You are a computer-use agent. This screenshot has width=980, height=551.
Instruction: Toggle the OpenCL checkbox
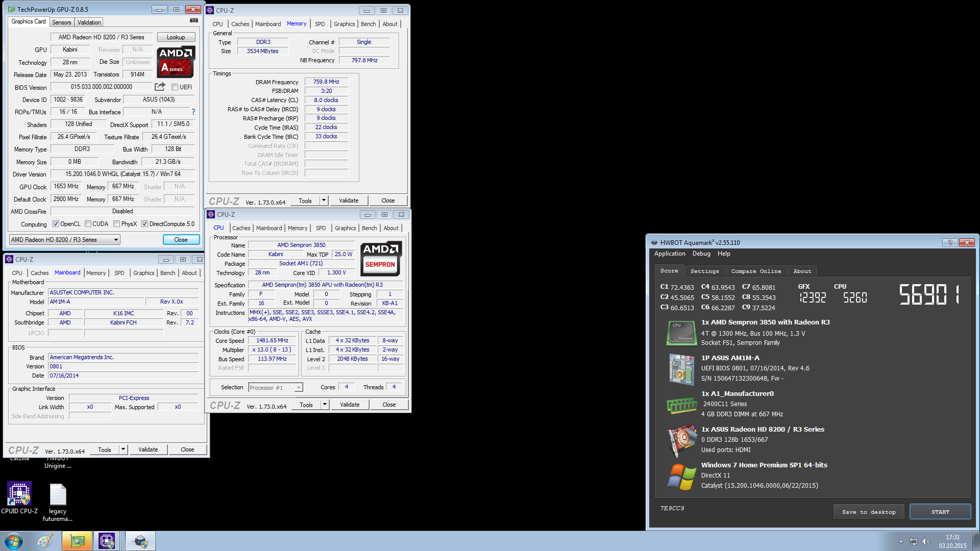(56, 224)
